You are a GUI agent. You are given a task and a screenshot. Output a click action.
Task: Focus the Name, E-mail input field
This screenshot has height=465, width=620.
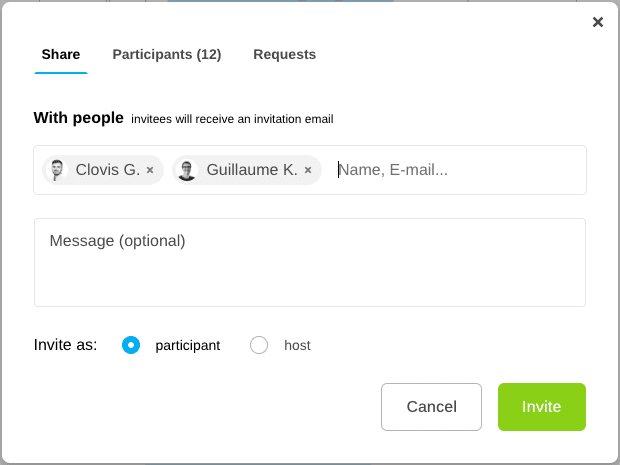pyautogui.click(x=455, y=170)
